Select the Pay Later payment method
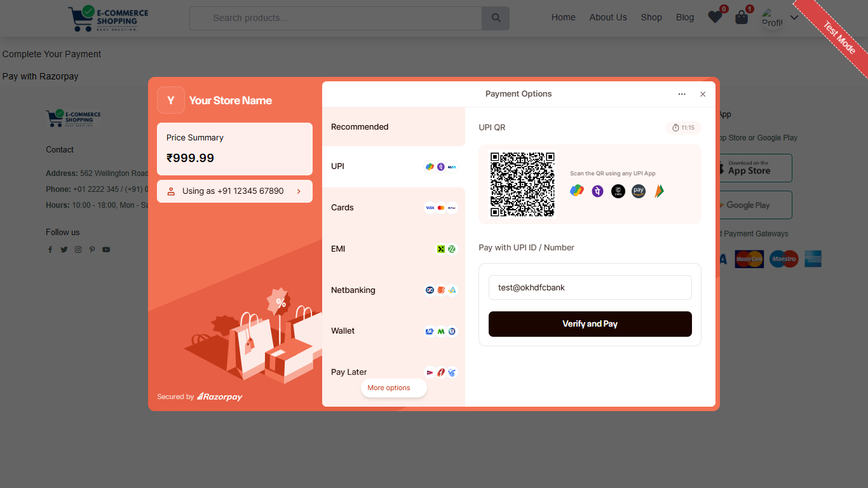Viewport: 868px width, 488px height. point(393,372)
